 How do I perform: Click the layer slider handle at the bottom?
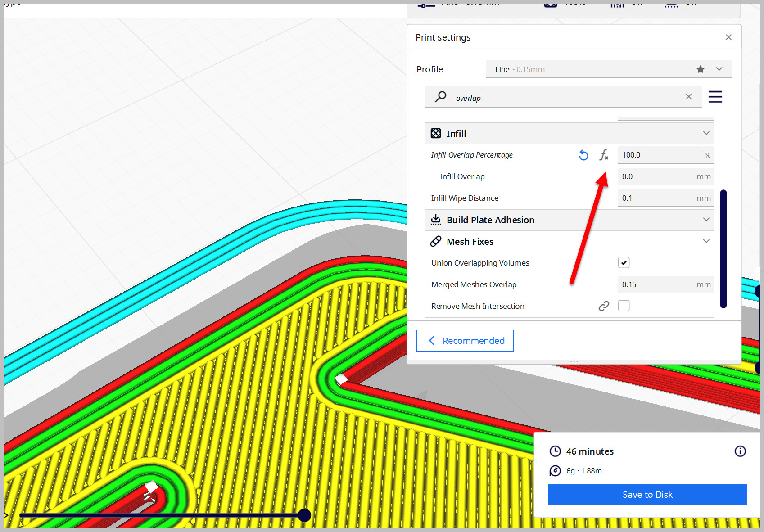pyautogui.click(x=304, y=515)
